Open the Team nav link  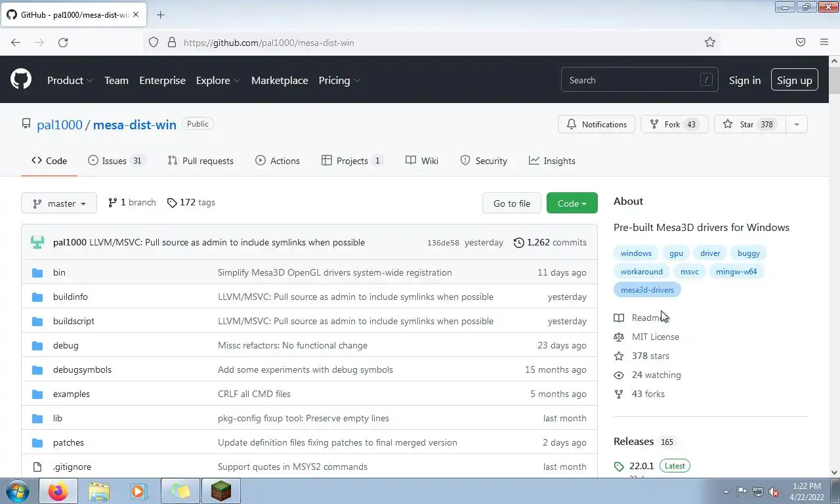point(116,80)
